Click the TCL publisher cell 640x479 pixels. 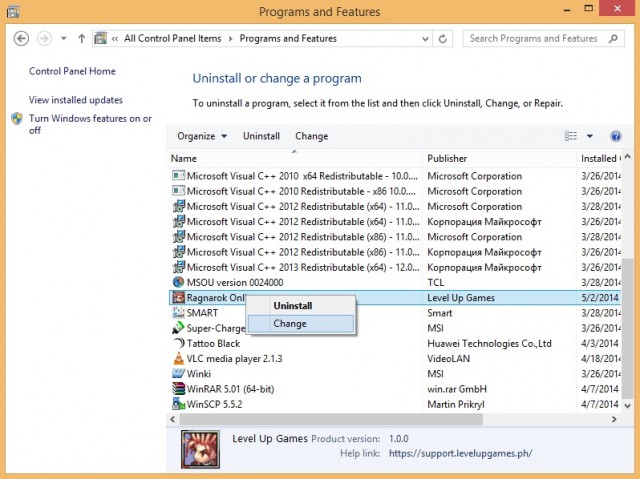click(x=436, y=282)
